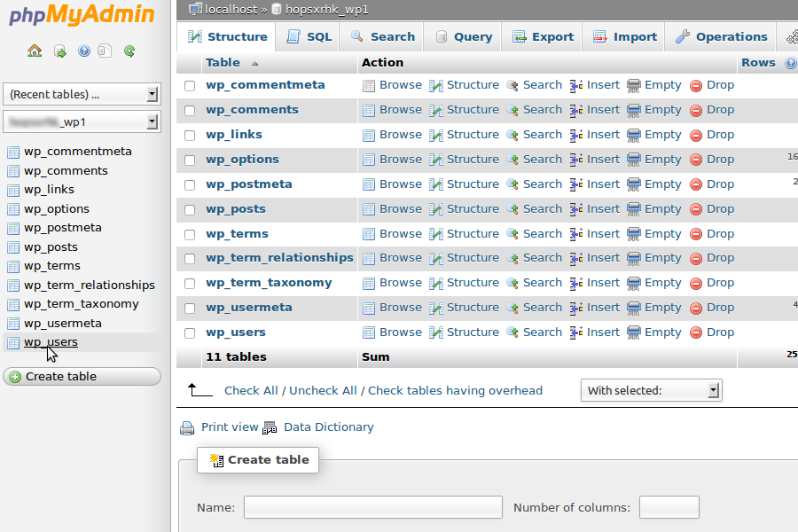Open the Operations tab

[721, 36]
